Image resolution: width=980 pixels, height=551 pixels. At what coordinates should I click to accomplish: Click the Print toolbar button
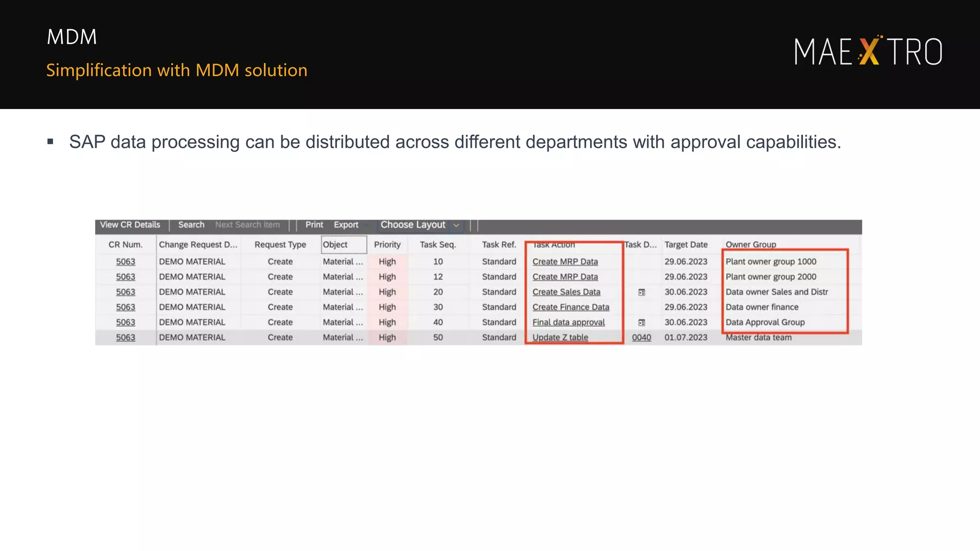pos(314,225)
